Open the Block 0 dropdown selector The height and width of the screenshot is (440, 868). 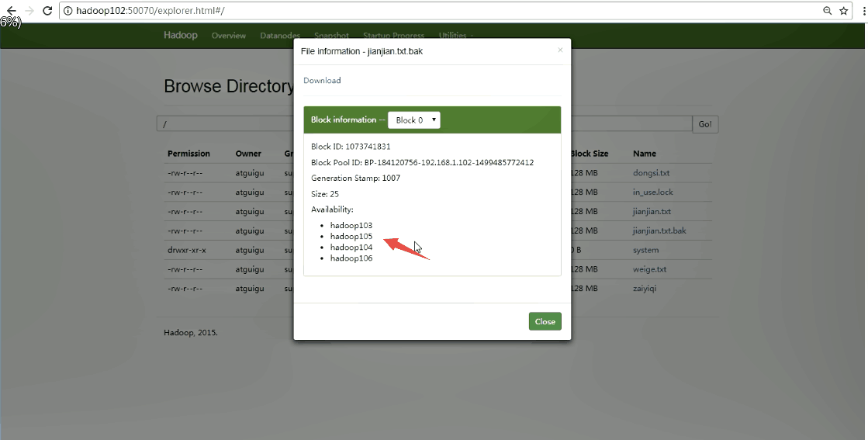click(414, 120)
